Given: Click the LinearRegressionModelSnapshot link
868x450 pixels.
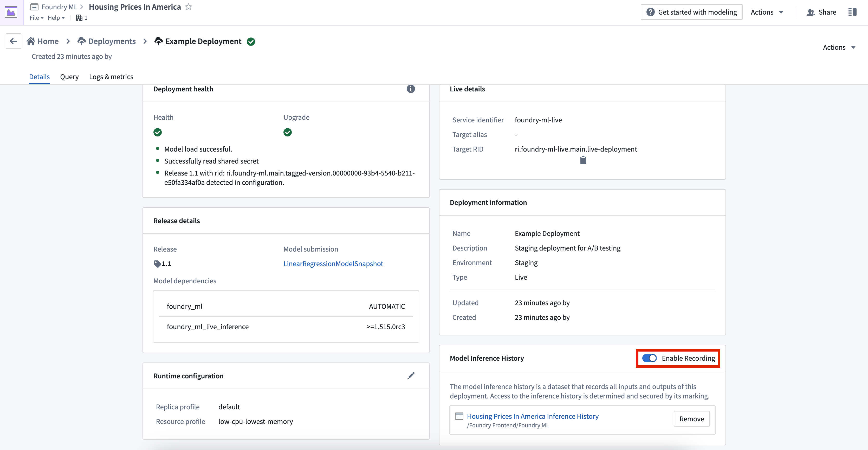Looking at the screenshot, I should (x=333, y=264).
